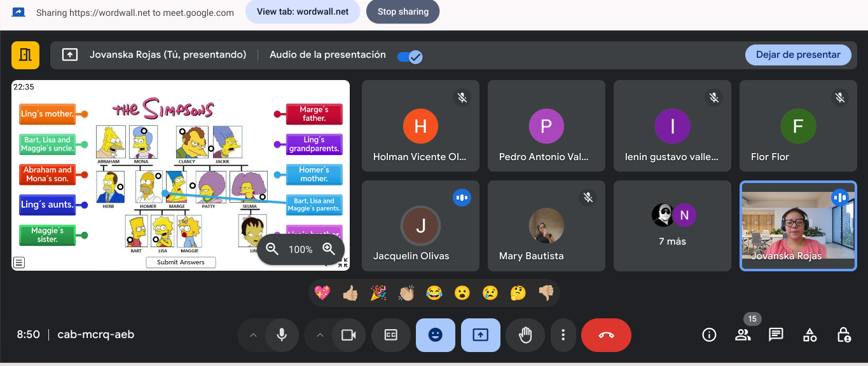
Task: Open the three-dot more options menu
Action: [563, 335]
